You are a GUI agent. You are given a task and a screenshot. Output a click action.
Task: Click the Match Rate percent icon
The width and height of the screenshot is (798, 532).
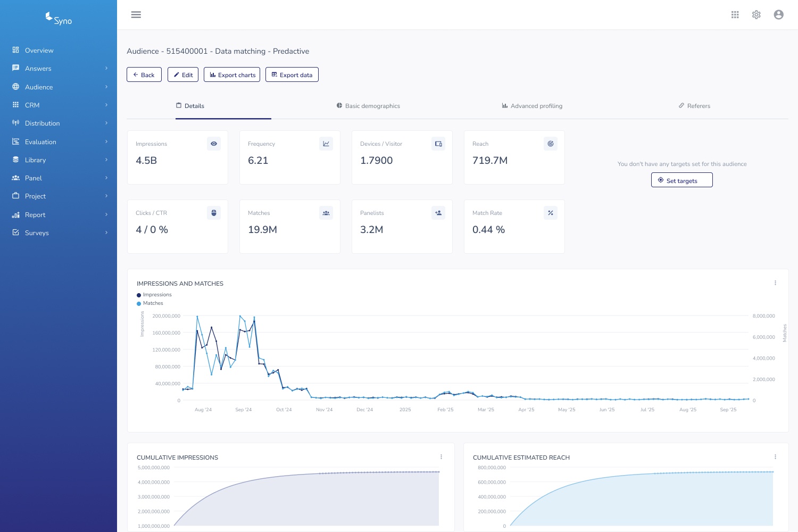point(551,213)
